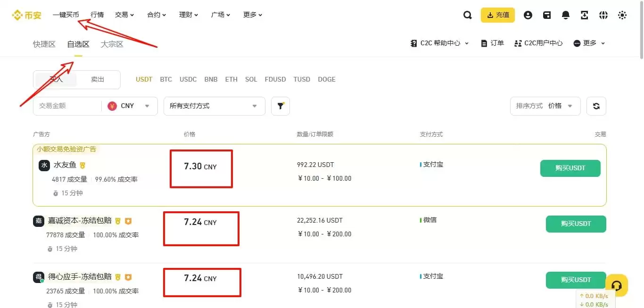This screenshot has height=308, width=644.
Task: Click the refresh listings icon
Action: [x=596, y=106]
